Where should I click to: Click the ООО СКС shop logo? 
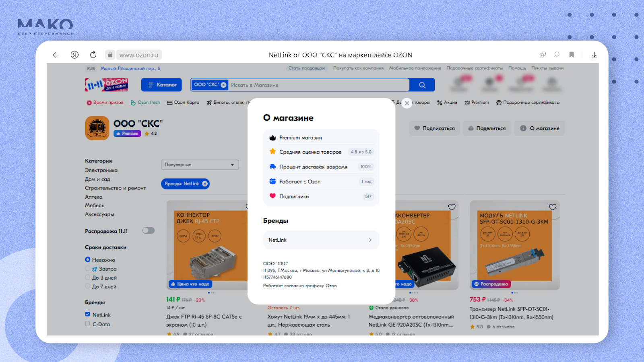[97, 128]
